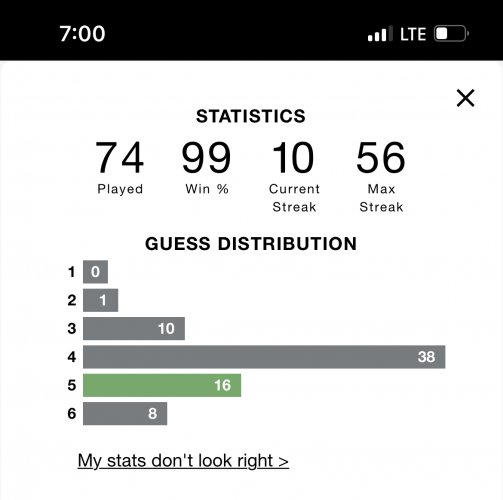
Task: Tap the bar showing 10 for row 3
Action: click(134, 329)
